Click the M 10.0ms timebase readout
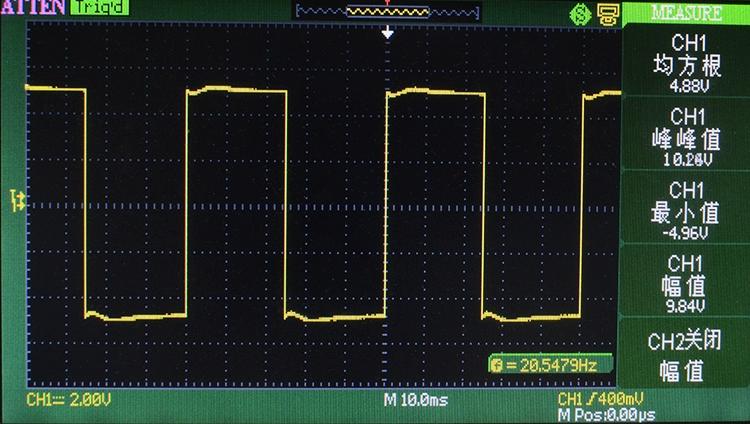Screen dimensions: 750x424 pyautogui.click(x=418, y=400)
